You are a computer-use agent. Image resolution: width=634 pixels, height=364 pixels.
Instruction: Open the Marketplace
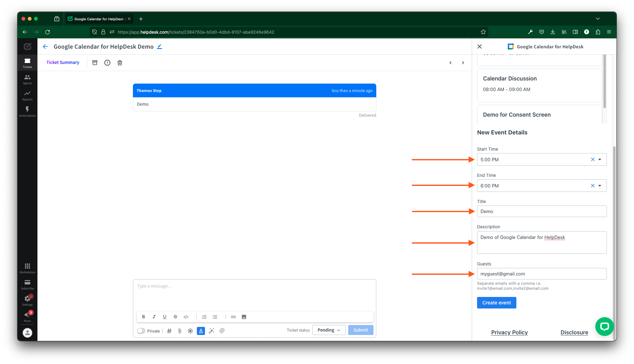point(27,268)
